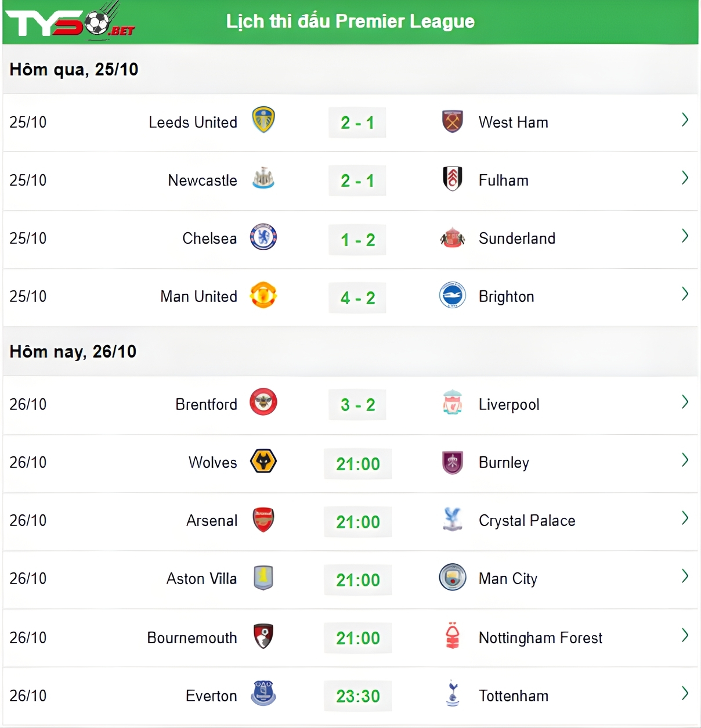
Task: Click the Man City club crest
Action: [x=452, y=577]
